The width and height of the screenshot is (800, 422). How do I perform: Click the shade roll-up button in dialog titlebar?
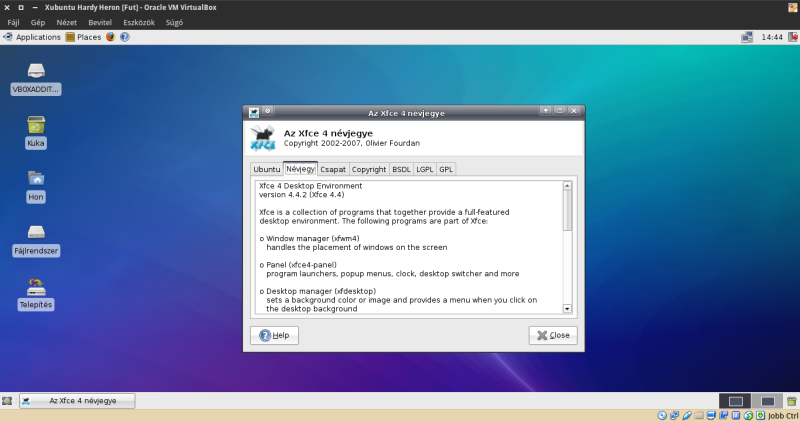tap(545, 111)
